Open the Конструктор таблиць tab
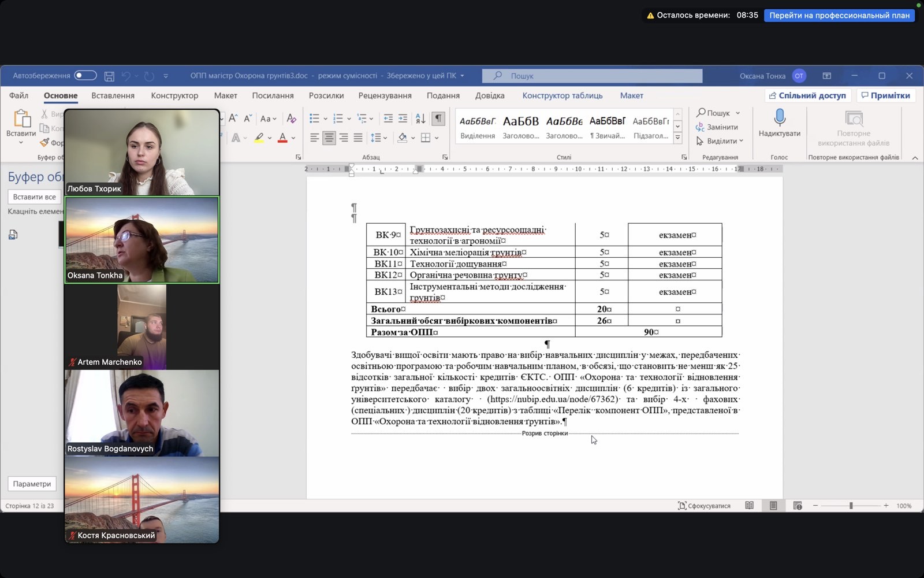The image size is (924, 578). coord(562,95)
